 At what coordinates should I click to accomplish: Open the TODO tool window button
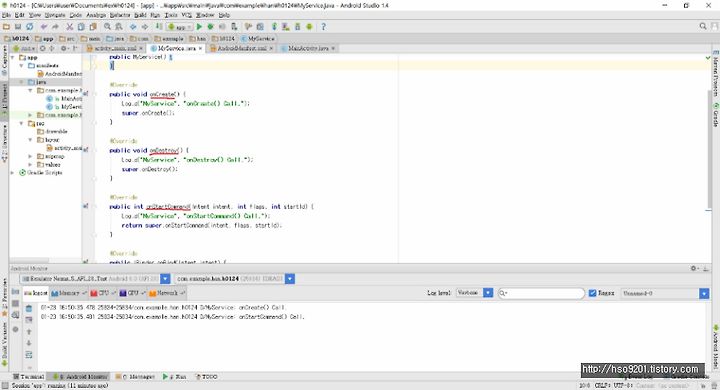(207, 377)
